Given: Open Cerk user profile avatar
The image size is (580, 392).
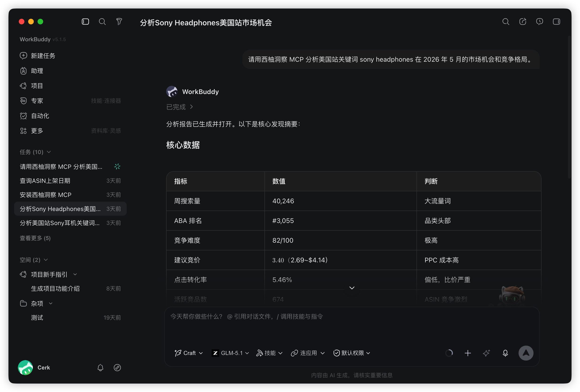Looking at the screenshot, I should (25, 368).
